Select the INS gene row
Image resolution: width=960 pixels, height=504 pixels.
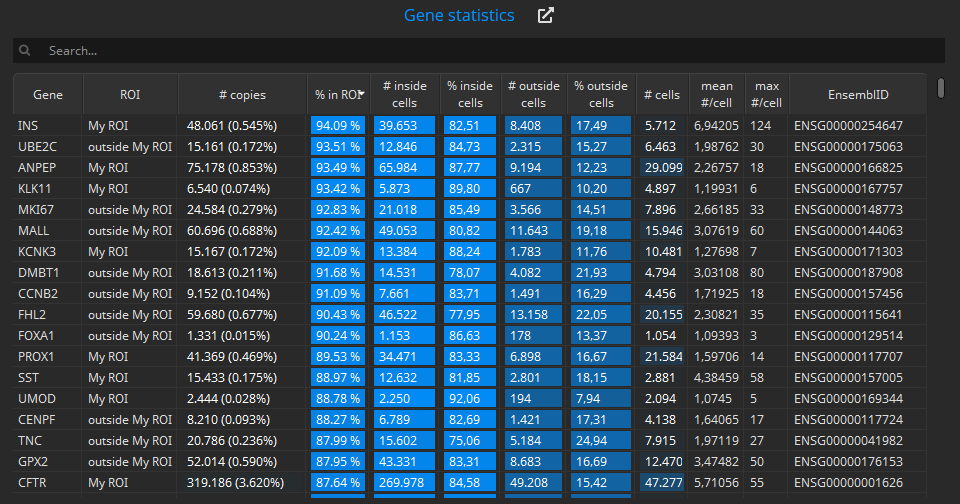470,126
